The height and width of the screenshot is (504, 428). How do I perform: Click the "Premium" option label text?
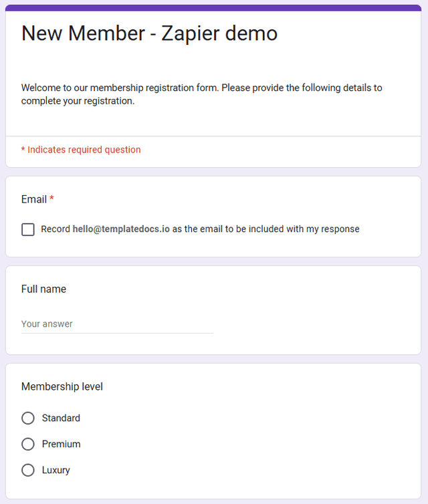point(61,445)
